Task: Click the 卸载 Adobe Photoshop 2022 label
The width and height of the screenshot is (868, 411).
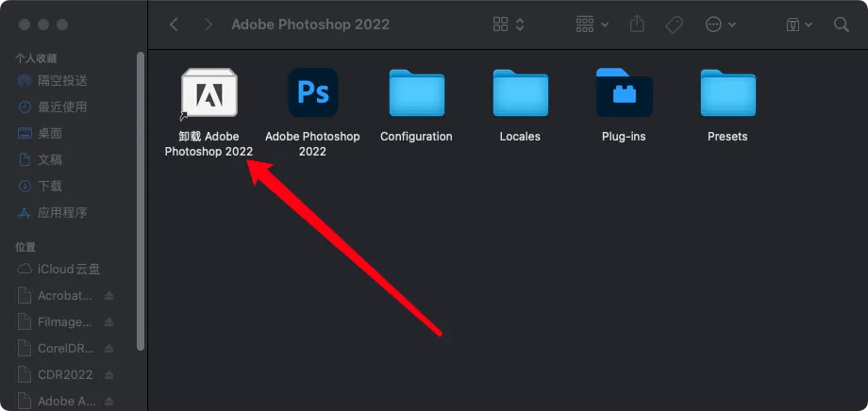Action: click(x=209, y=144)
